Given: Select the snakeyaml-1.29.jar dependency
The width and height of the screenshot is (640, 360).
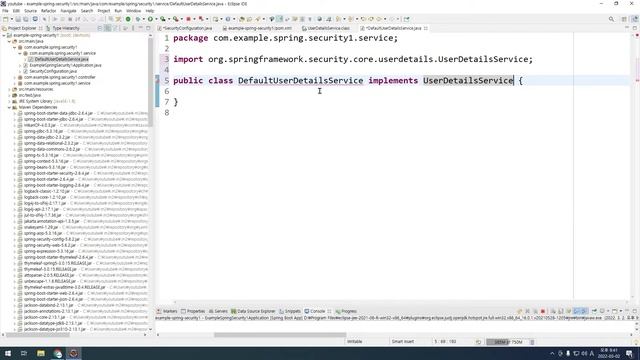Looking at the screenshot, I should 41,227.
